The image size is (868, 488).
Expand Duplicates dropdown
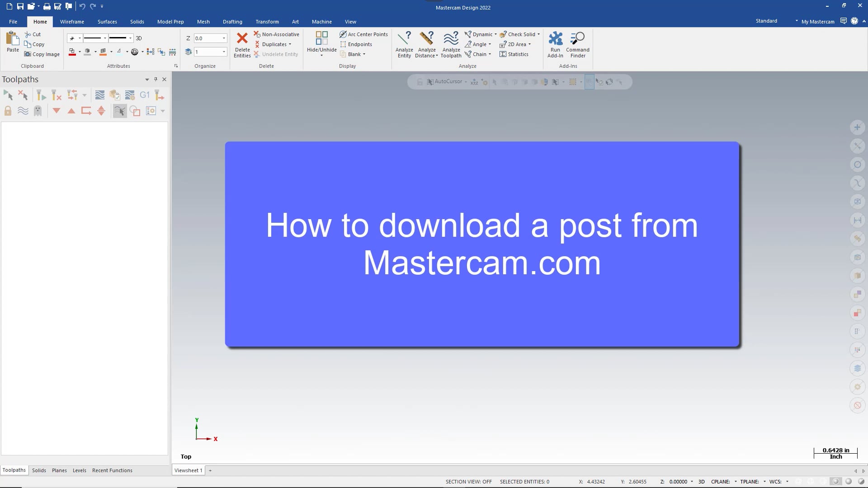[x=290, y=44]
